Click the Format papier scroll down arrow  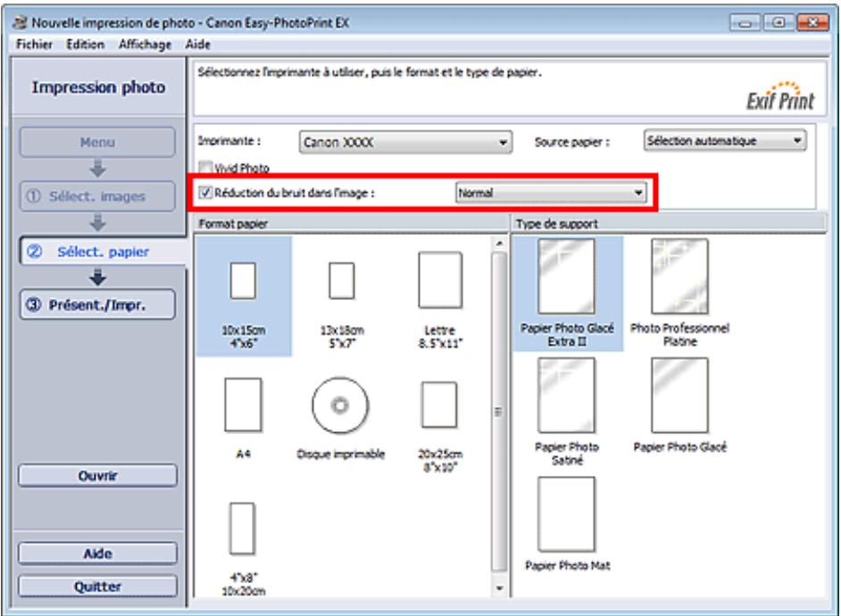tap(499, 588)
